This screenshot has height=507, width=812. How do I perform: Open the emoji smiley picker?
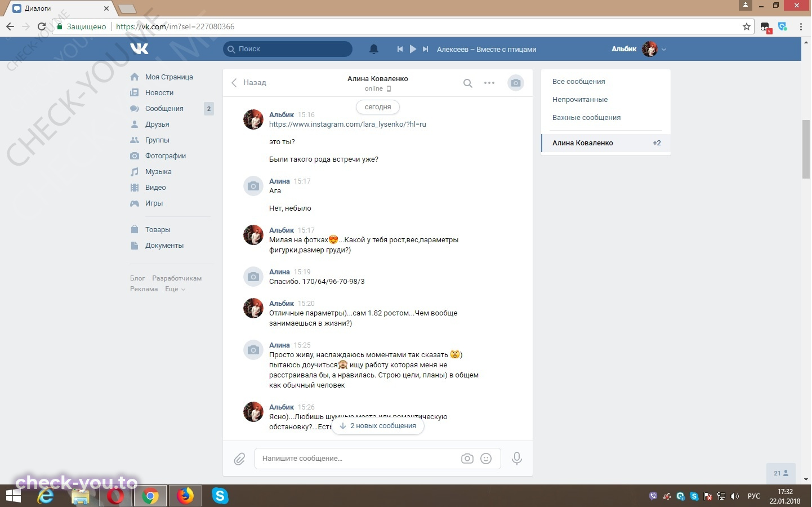point(486,459)
